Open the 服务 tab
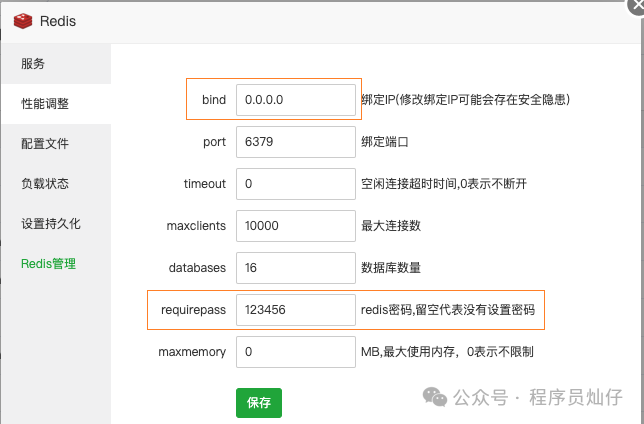 point(56,64)
